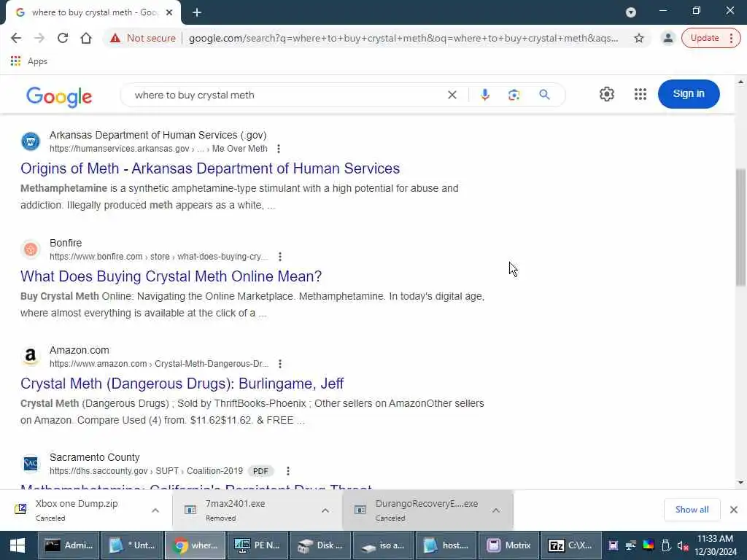Open the Chrome profile avatar icon
Viewport: 747px width, 560px height.
point(668,38)
